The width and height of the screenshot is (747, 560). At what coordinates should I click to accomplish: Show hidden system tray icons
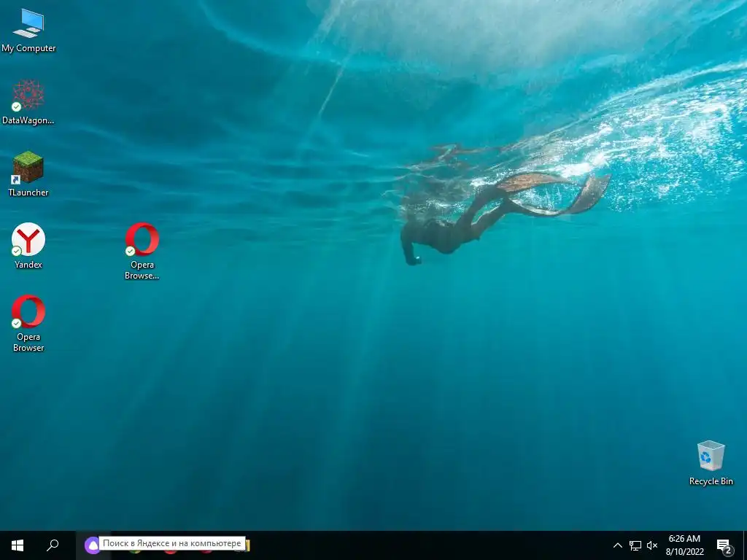point(617,545)
